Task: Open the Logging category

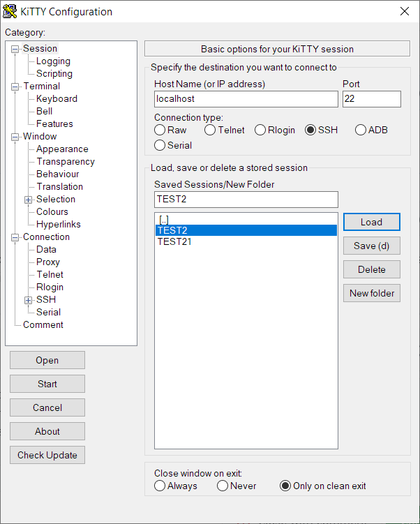Action: coord(53,61)
